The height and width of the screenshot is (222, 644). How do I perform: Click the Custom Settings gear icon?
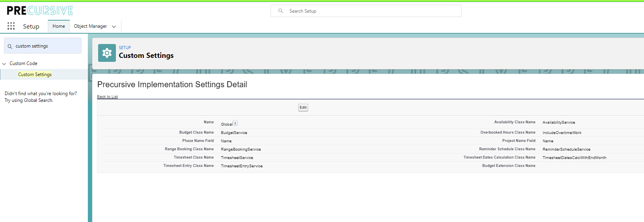[107, 53]
